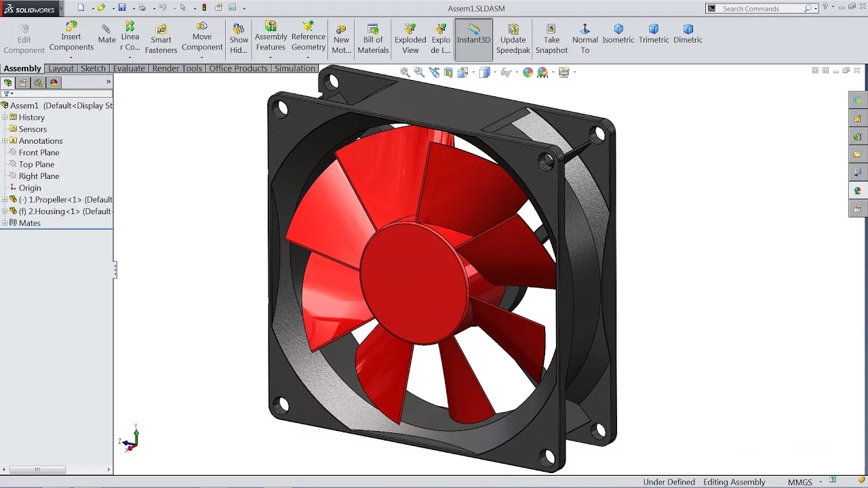Open the Office Products tab
Screen dimensions: 868x488
click(x=239, y=68)
